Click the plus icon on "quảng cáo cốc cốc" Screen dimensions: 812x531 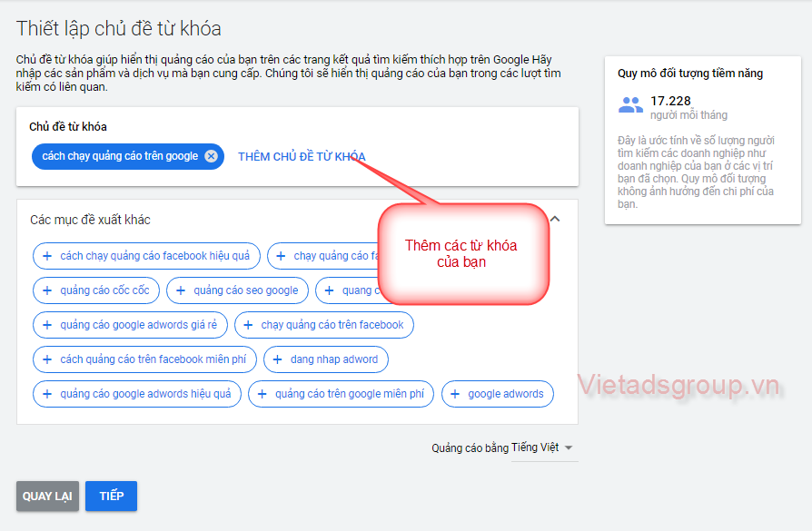[47, 290]
